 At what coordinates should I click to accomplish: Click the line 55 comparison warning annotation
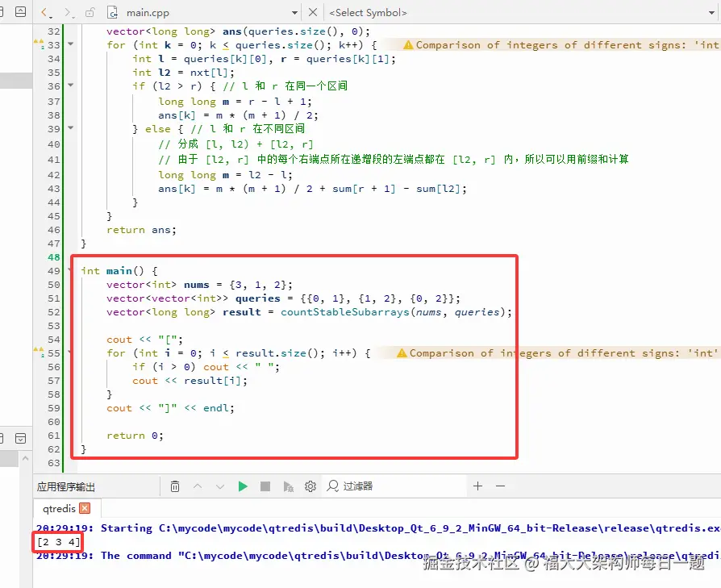557,353
